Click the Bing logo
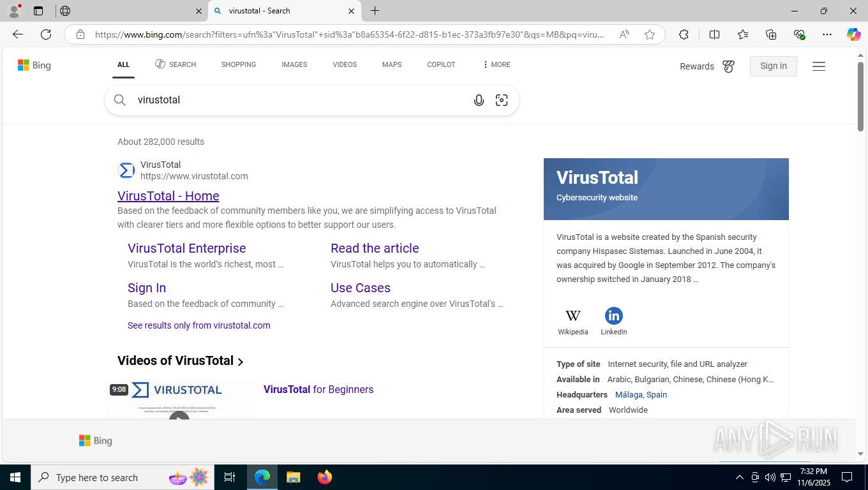This screenshot has height=490, width=868. (34, 65)
